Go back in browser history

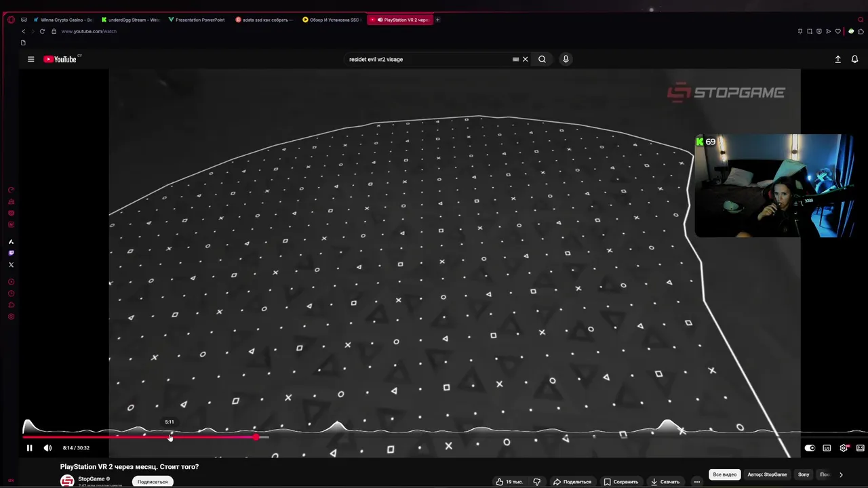(23, 31)
